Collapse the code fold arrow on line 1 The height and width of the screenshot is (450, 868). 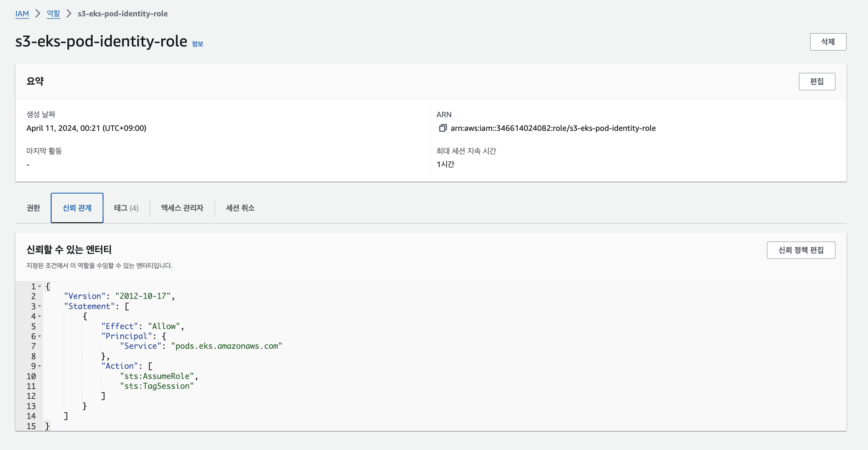40,287
